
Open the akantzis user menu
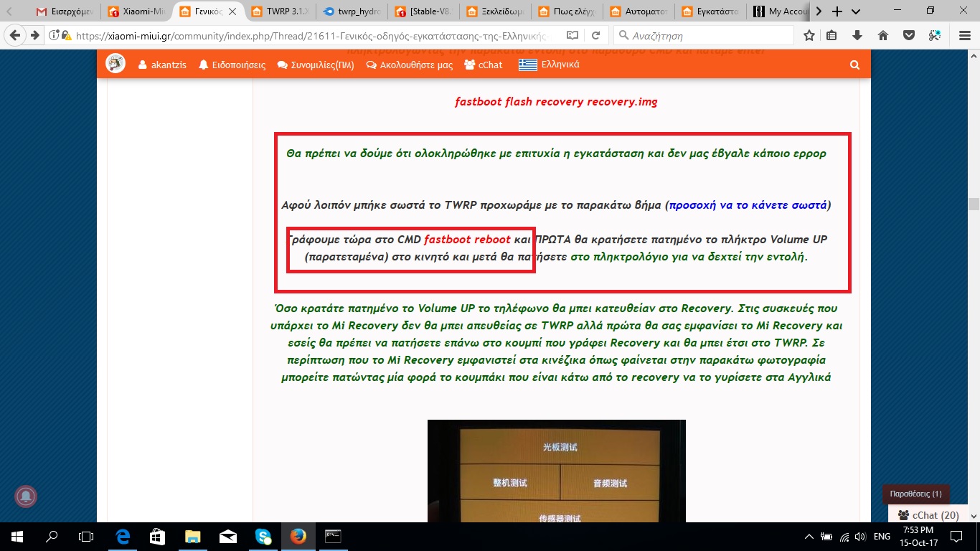[162, 65]
